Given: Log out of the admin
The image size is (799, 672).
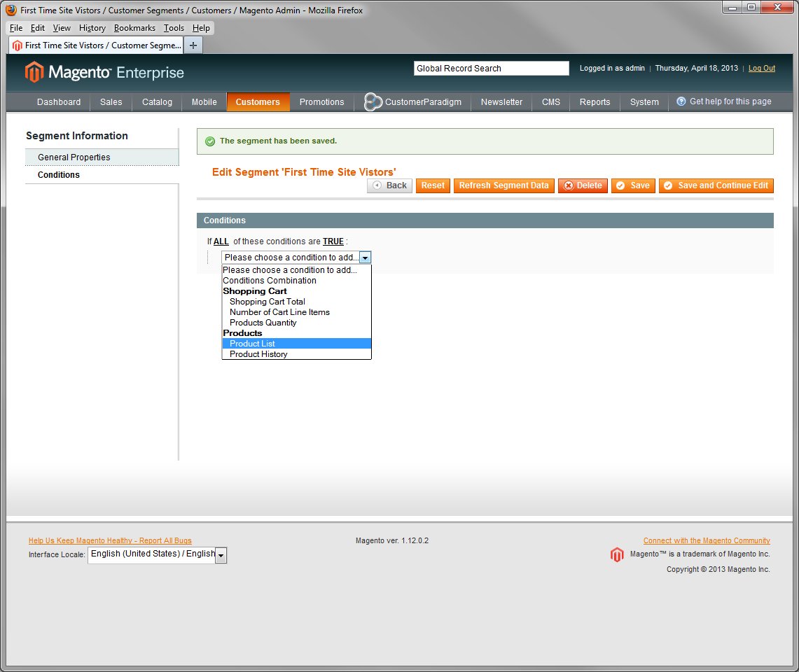Looking at the screenshot, I should pos(761,69).
